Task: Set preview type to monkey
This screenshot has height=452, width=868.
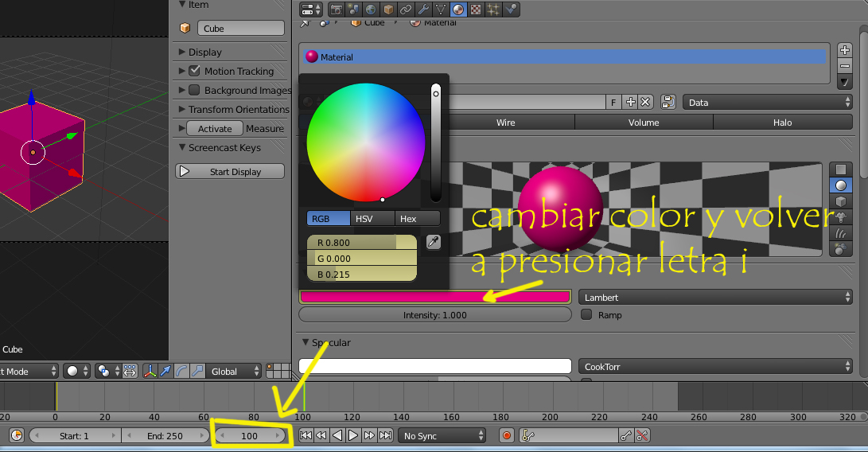Action: point(841,217)
